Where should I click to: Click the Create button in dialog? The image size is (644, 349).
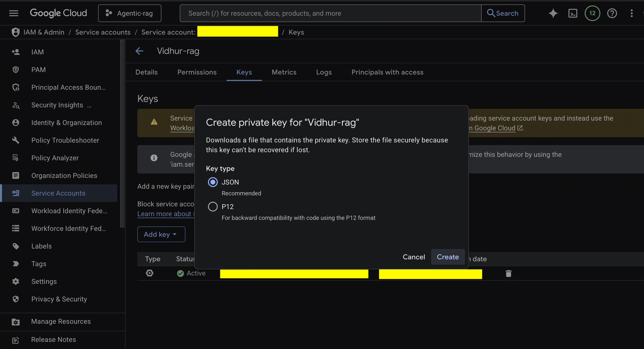[448, 257]
